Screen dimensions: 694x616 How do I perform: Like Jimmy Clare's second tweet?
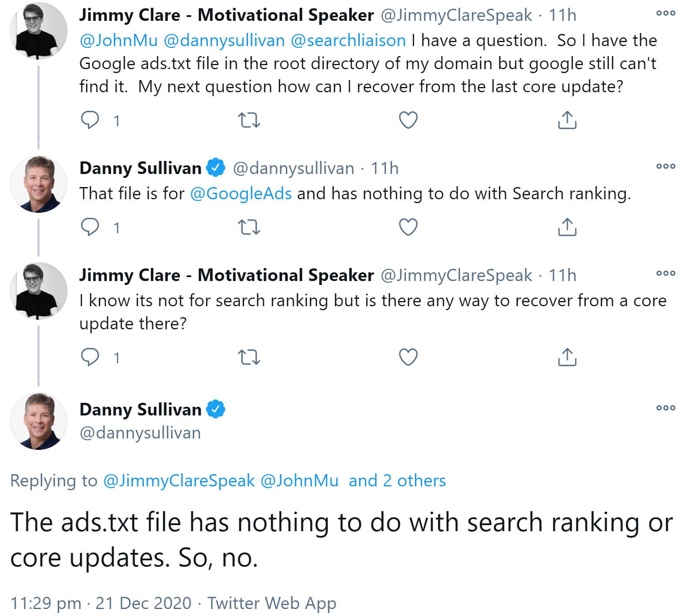click(409, 358)
